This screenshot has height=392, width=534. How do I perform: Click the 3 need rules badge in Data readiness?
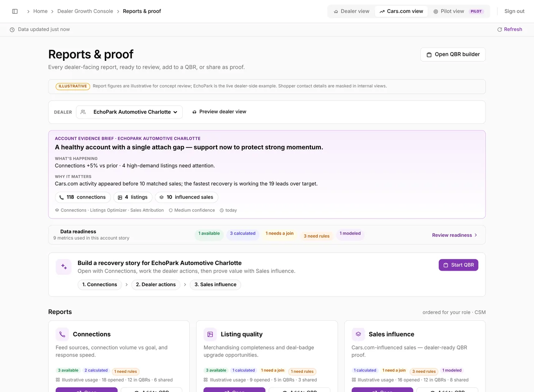(x=317, y=236)
